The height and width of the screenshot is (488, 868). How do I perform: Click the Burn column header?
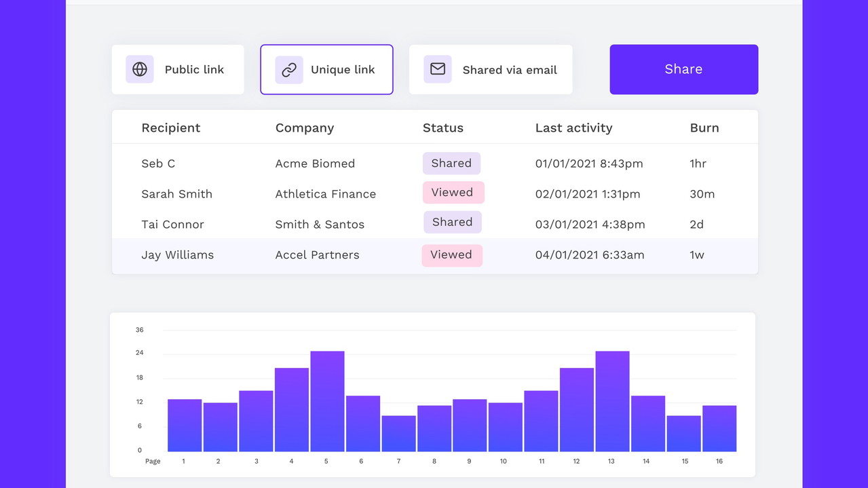704,128
